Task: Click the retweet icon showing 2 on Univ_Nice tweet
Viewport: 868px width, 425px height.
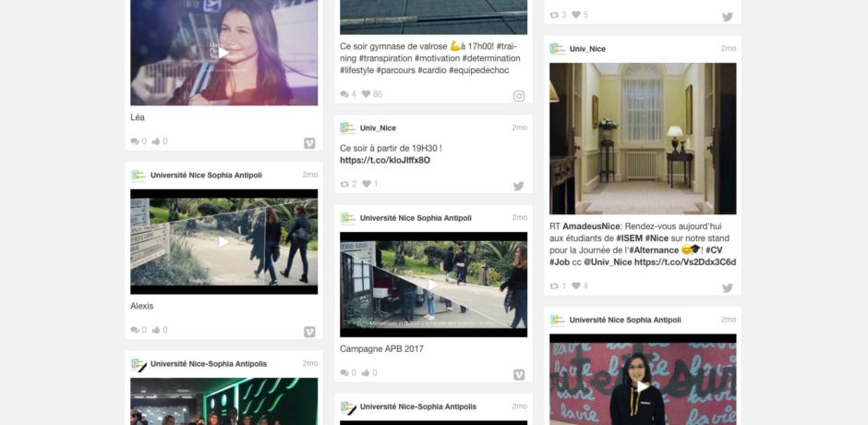Action: pyautogui.click(x=344, y=185)
